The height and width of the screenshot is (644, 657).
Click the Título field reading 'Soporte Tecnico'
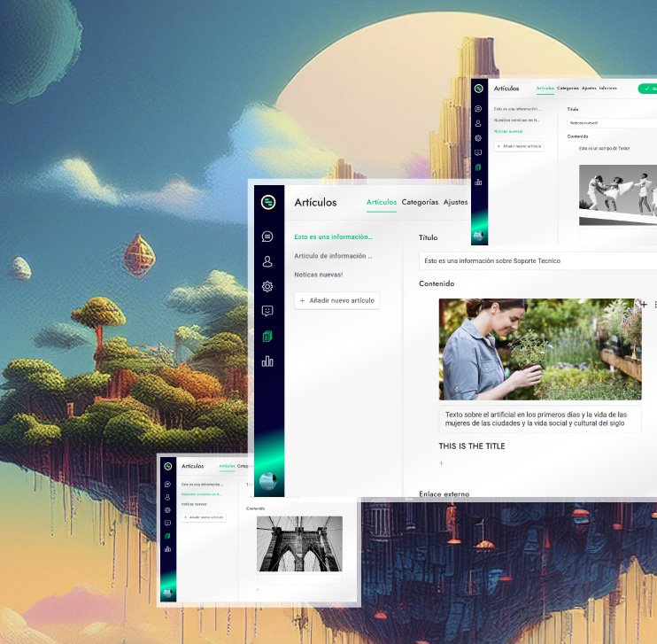click(531, 260)
